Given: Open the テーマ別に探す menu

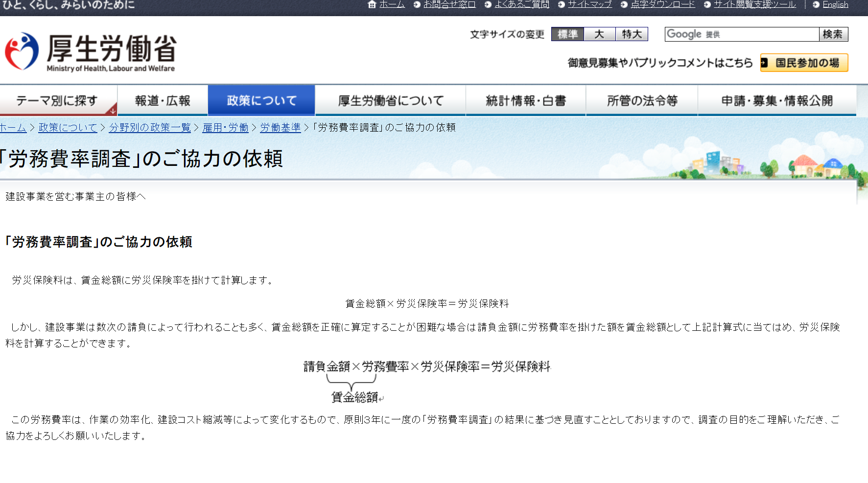Looking at the screenshot, I should (x=57, y=101).
